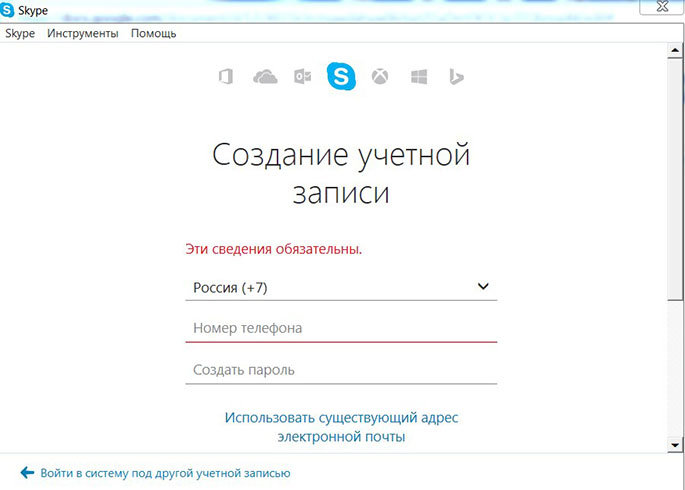The width and height of the screenshot is (685, 490).
Task: Click the heading Создание учетной записи
Action: (341, 173)
